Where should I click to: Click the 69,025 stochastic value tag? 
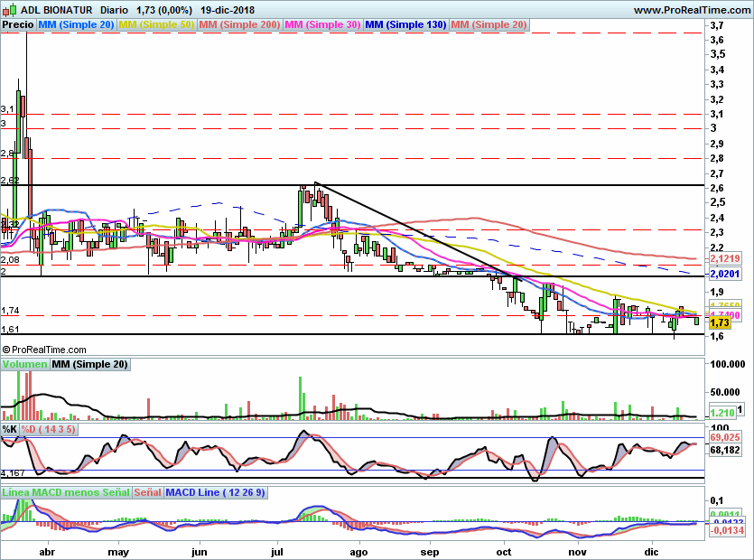point(725,437)
